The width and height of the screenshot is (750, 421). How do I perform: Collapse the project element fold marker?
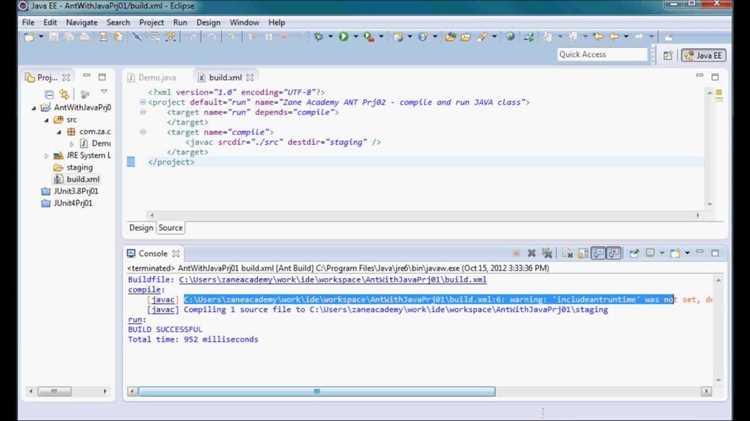pos(143,102)
